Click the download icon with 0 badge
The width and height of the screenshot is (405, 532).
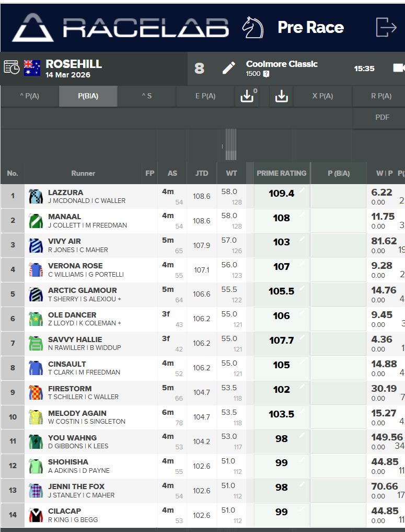pos(247,96)
